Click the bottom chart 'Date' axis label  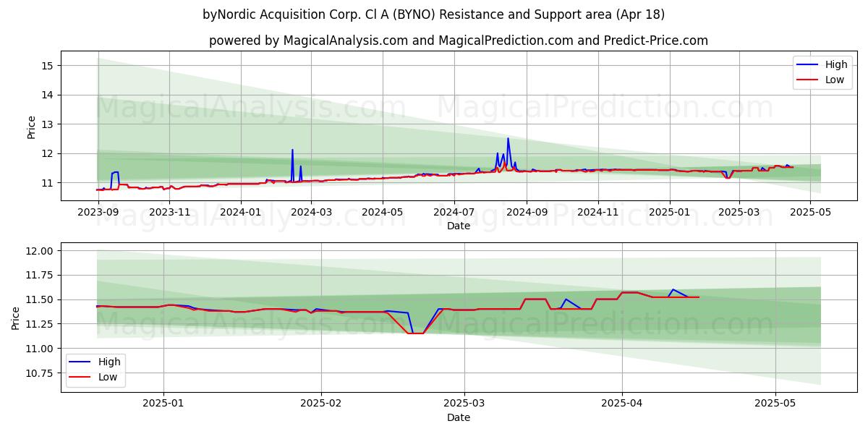(459, 417)
